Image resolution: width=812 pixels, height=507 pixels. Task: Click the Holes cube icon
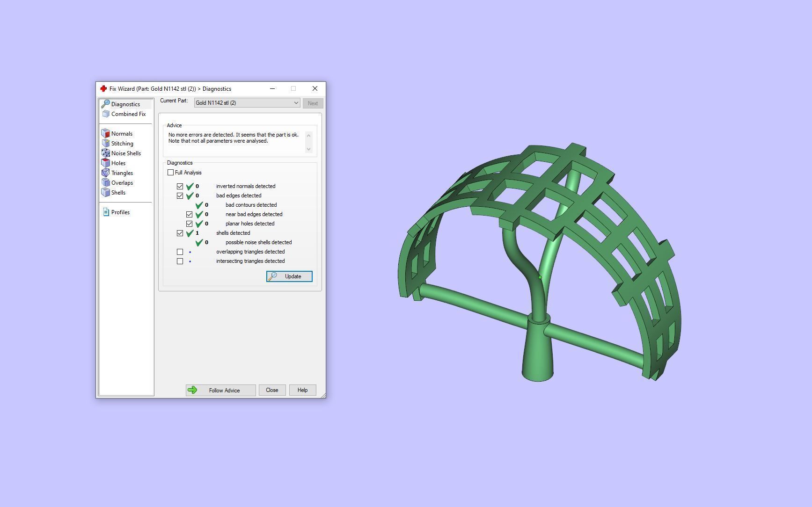point(106,163)
